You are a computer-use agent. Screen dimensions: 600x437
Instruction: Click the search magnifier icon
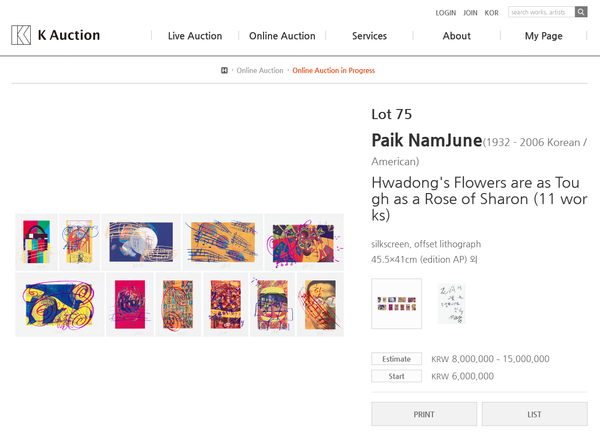point(581,12)
